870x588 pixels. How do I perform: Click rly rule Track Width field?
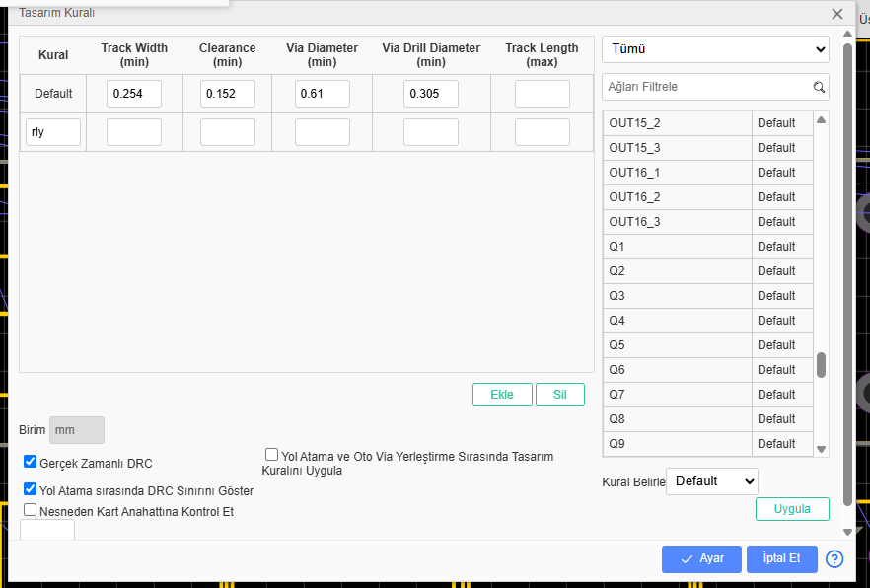coord(134,132)
